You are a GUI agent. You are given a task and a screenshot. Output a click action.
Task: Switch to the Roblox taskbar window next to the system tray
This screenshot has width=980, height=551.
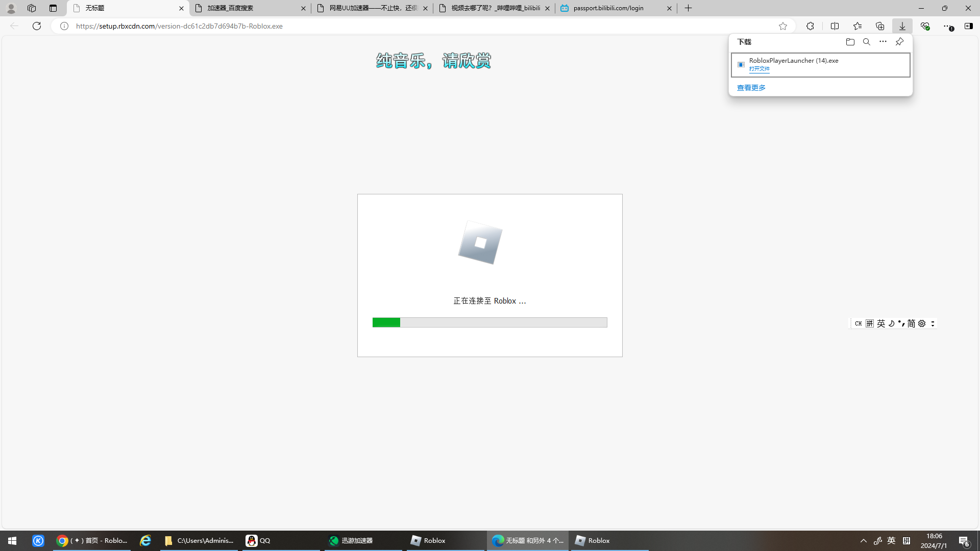610,541
